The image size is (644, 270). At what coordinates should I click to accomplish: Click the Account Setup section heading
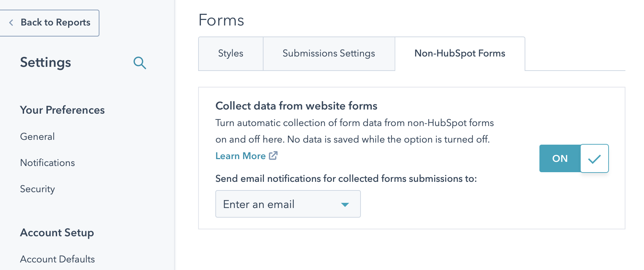(57, 232)
